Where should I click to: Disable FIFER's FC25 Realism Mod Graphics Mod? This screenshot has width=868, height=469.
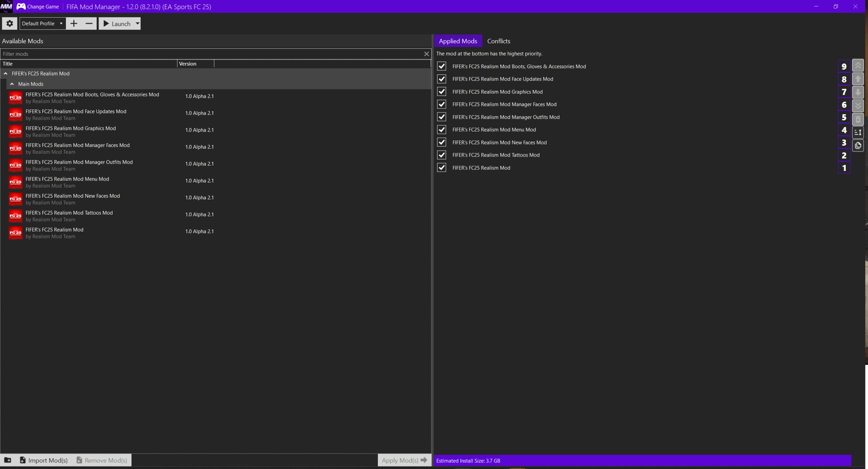(x=442, y=91)
